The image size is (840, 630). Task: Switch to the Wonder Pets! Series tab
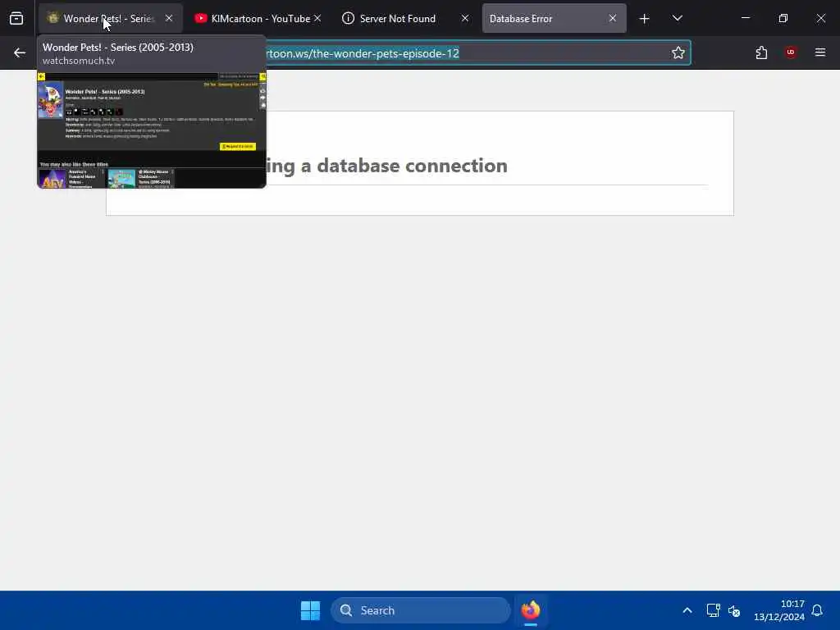tap(110, 18)
